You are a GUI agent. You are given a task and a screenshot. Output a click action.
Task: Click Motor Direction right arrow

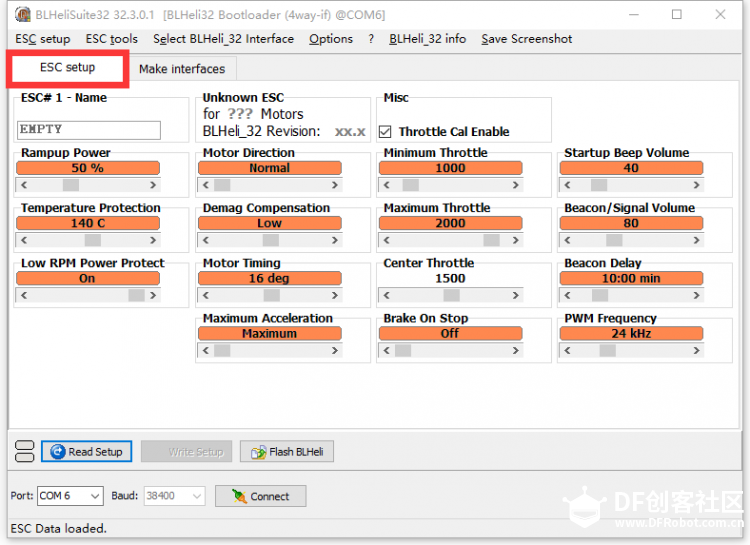[335, 185]
